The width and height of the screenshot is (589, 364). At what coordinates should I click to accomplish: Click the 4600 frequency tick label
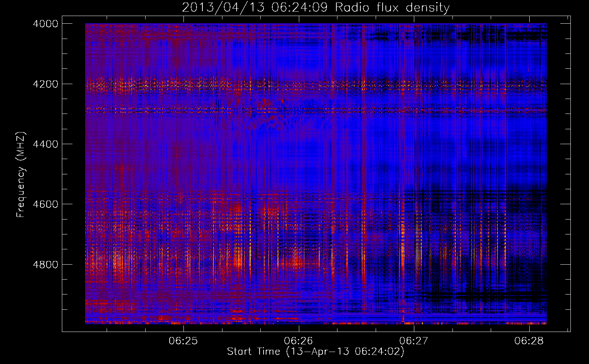(46, 204)
